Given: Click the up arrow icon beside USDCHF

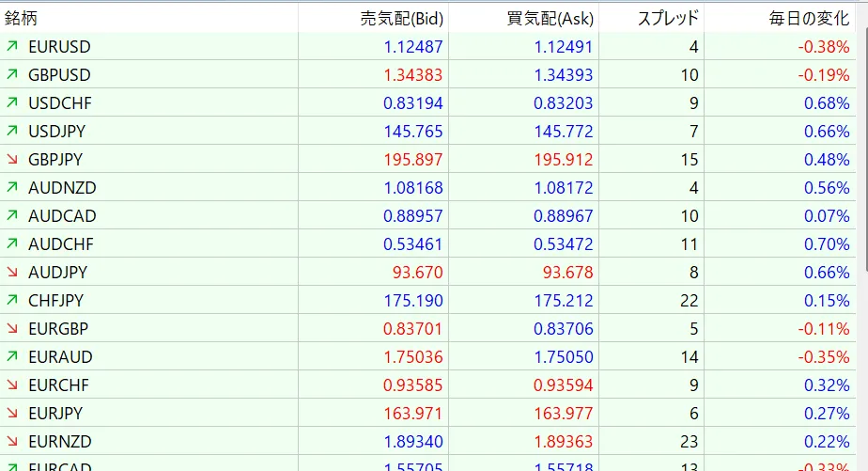Looking at the screenshot, I should tap(12, 103).
